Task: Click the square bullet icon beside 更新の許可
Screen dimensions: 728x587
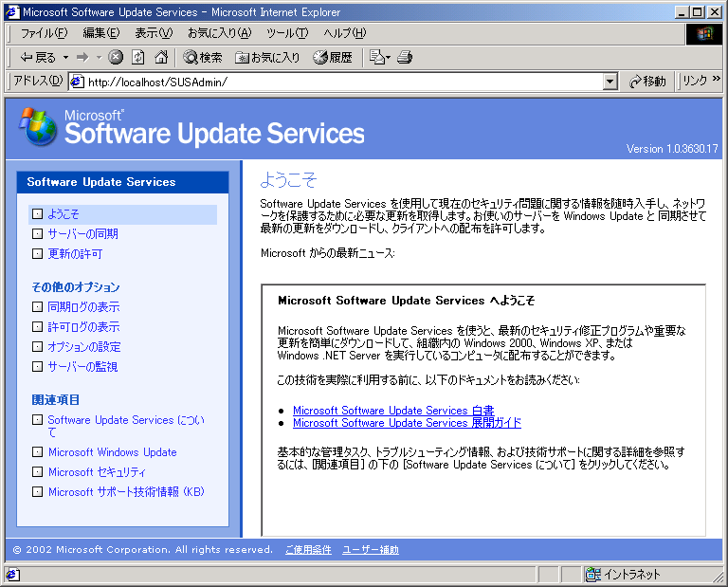Action: point(37,254)
